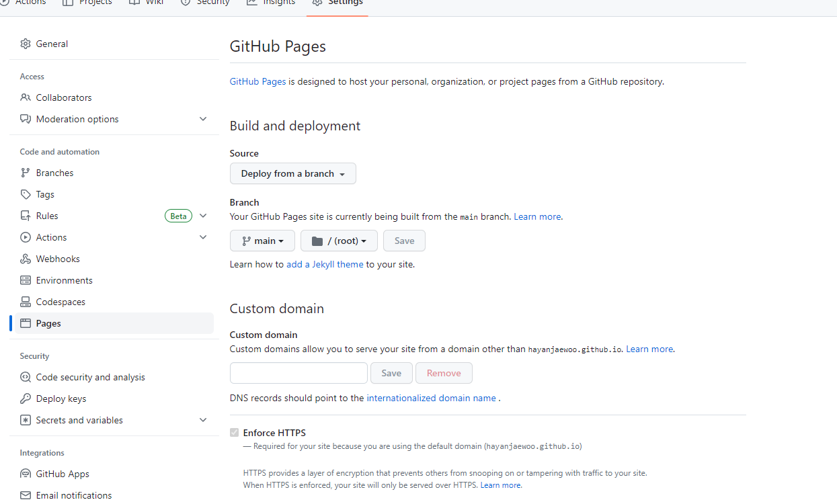Open Learn more link about HTTPS
Screen dimensions: 837x504
500,485
